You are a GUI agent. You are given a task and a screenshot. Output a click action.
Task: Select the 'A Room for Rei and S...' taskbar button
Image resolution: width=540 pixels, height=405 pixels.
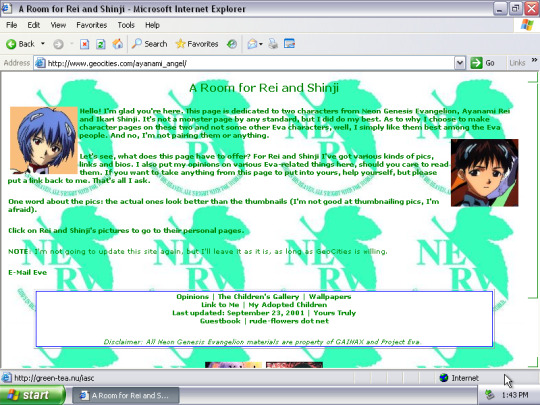[126, 395]
